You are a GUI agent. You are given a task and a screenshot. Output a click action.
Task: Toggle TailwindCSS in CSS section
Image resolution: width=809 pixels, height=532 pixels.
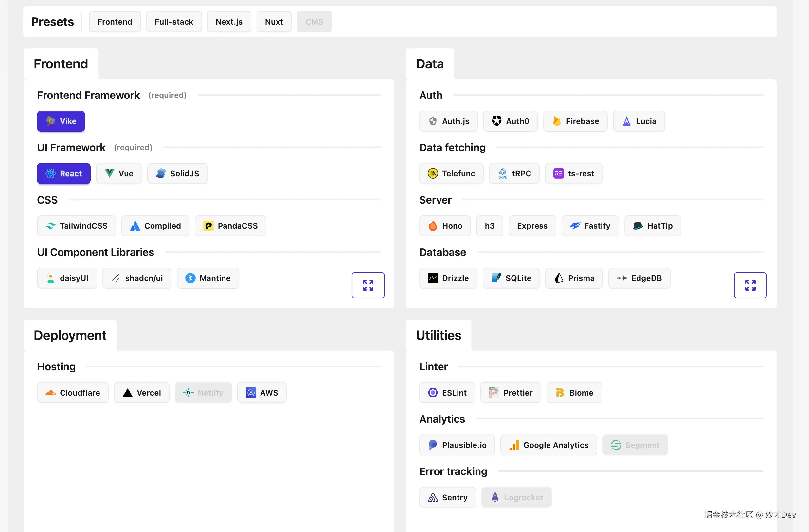coord(77,226)
